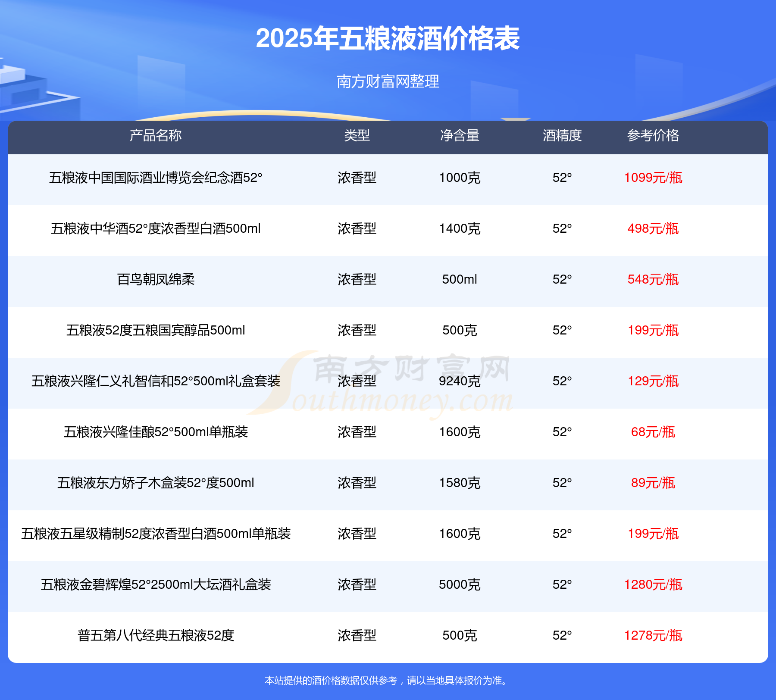Click product name 五粮液东方娇子木盒装52°度500ml
The height and width of the screenshot is (700, 776).
[156, 483]
